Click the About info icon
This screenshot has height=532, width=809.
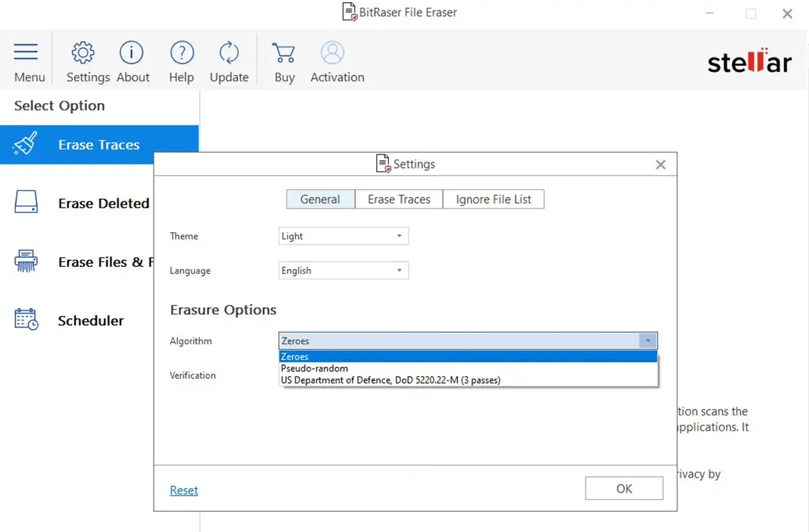(x=131, y=52)
